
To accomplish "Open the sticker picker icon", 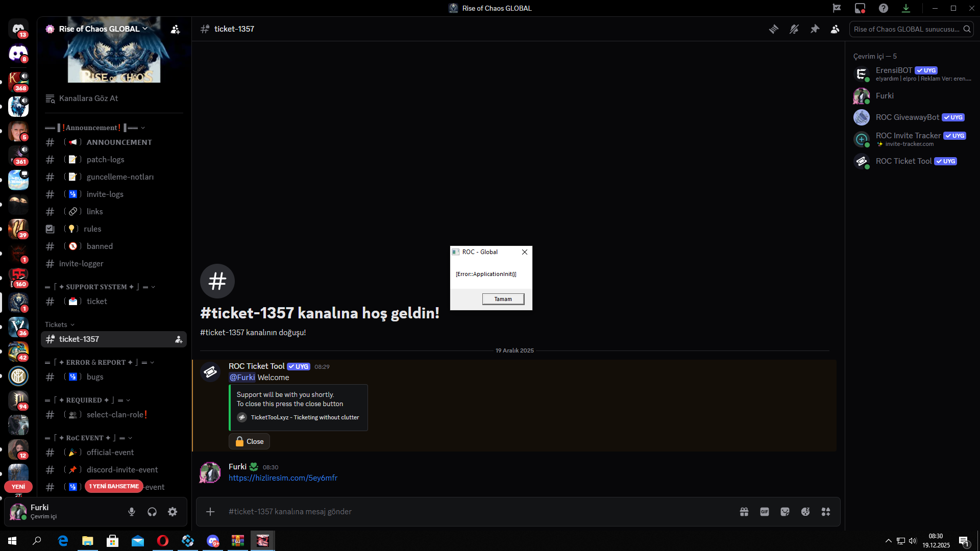I will click(x=785, y=512).
